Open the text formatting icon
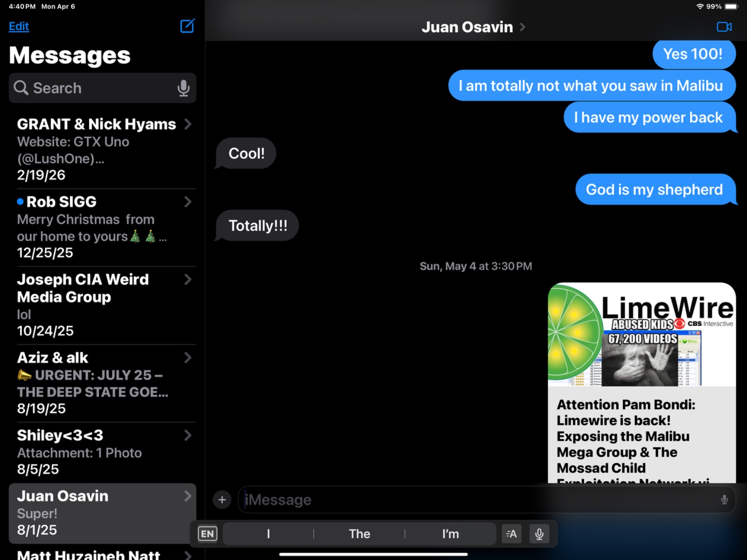 click(x=512, y=534)
